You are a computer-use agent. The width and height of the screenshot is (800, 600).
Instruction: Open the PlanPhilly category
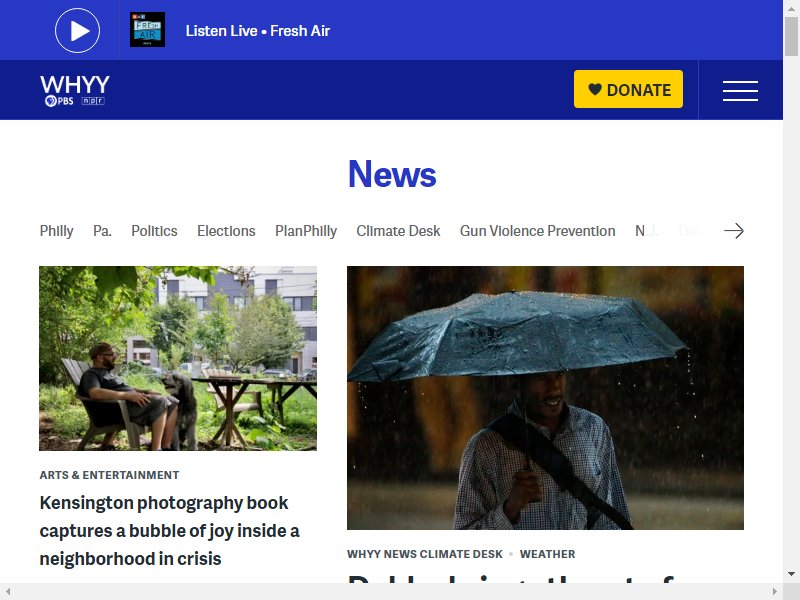306,231
